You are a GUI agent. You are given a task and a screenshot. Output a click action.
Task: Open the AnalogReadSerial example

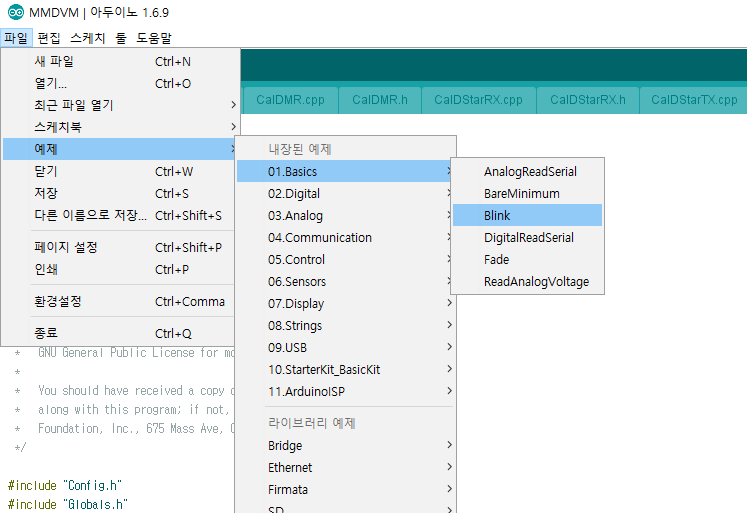point(527,171)
